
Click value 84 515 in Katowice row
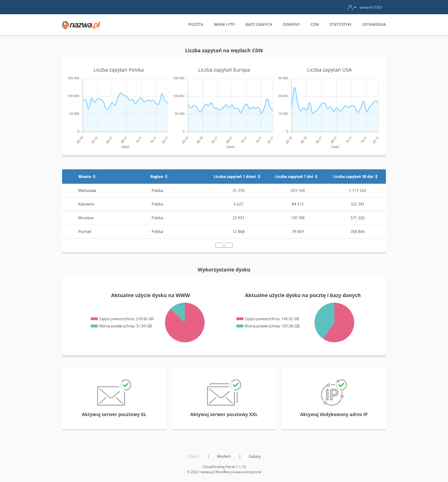[298, 204]
